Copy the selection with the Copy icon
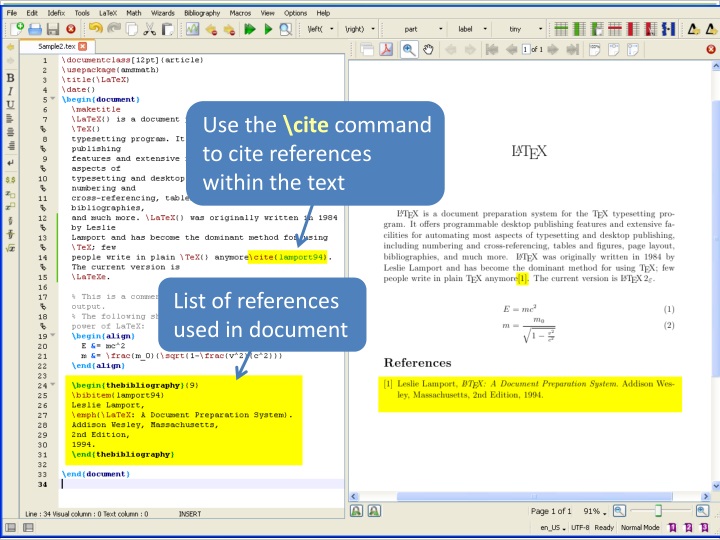The height and width of the screenshot is (540, 720). coord(132,29)
